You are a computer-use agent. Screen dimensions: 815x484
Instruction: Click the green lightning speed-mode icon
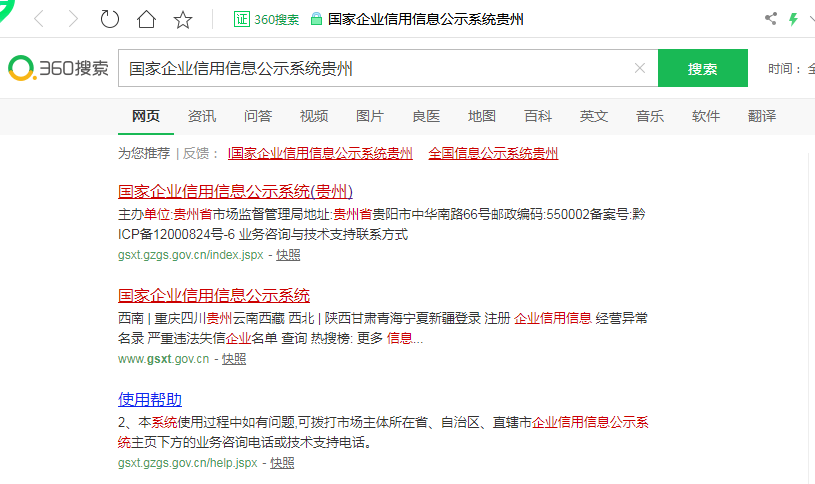point(793,20)
